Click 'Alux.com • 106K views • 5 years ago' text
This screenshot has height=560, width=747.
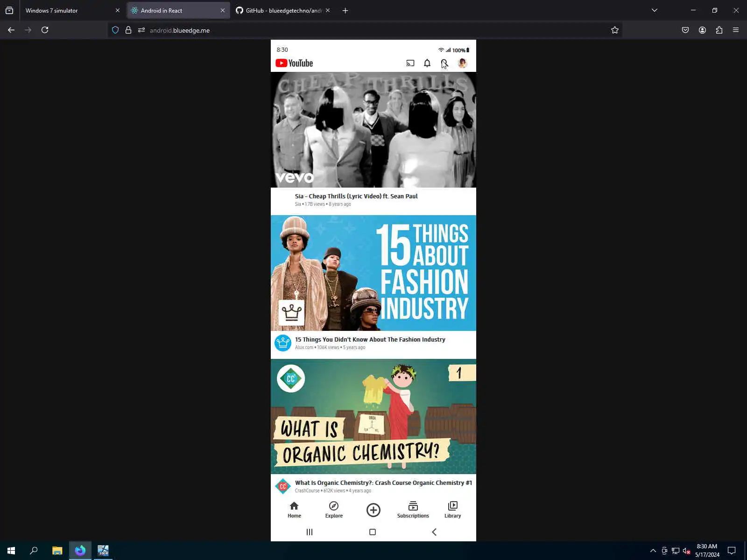tap(330, 347)
